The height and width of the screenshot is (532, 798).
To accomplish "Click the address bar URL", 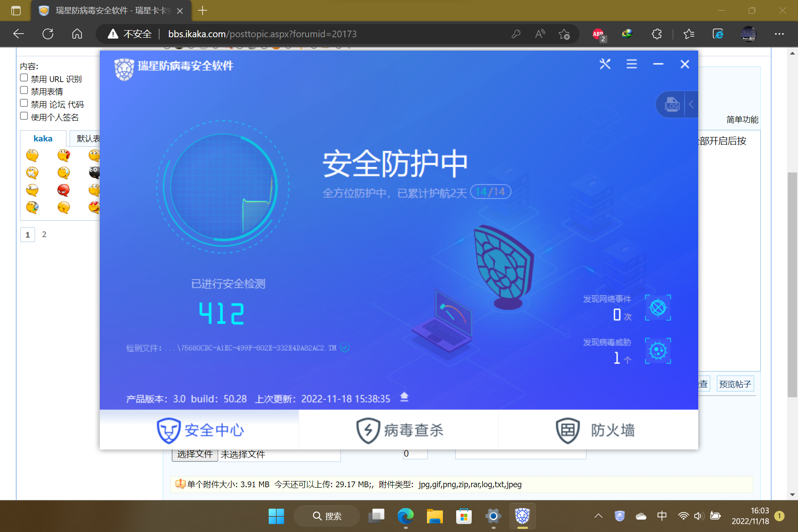I will point(262,34).
